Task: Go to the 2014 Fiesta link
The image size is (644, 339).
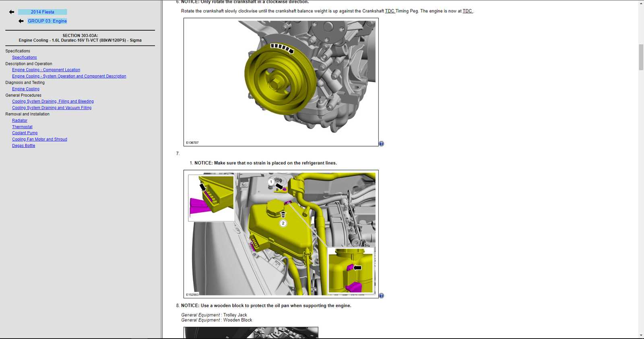Action: click(x=43, y=12)
